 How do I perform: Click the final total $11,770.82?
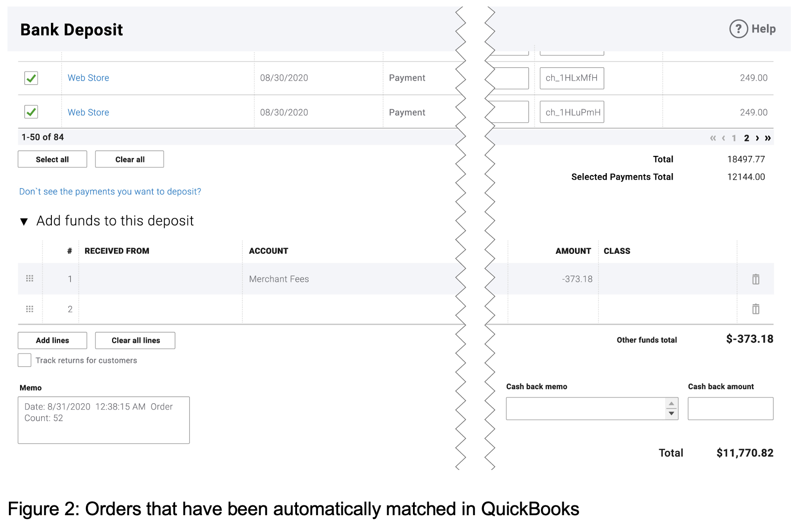[745, 453]
